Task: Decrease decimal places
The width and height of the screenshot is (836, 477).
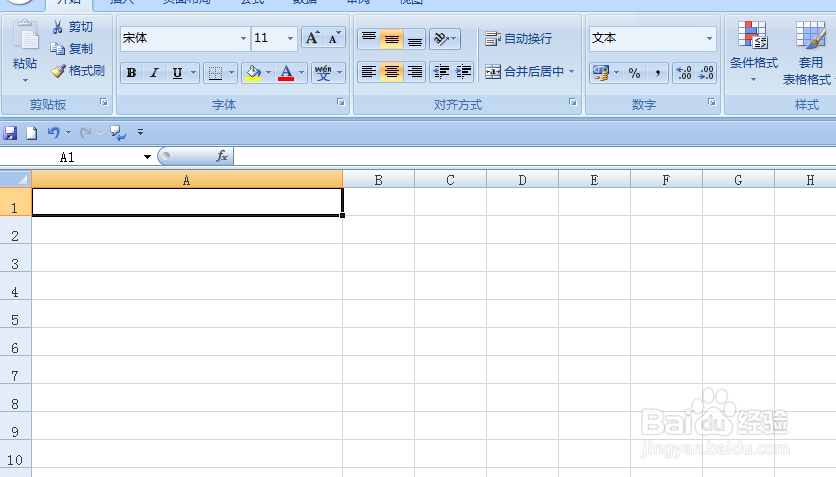Action: point(706,73)
